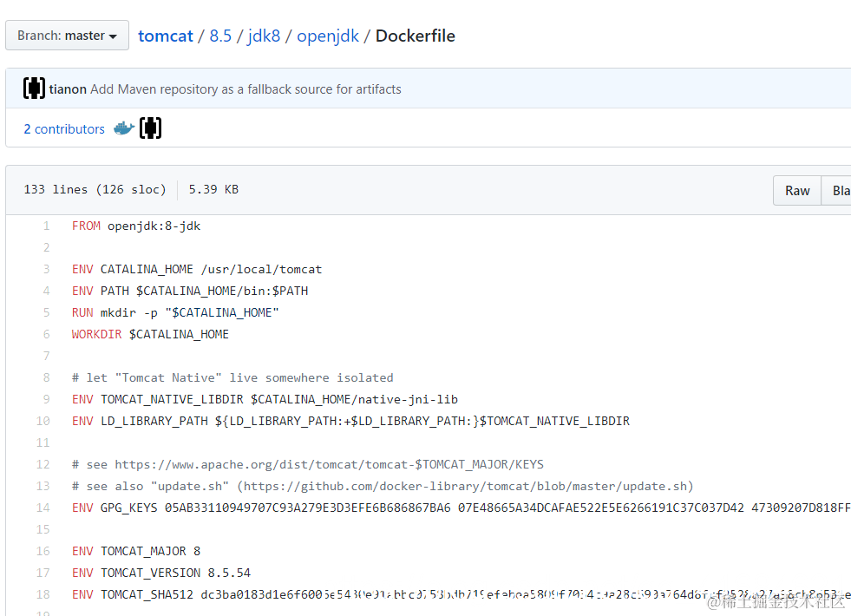Screen dimensions: 851x616
Task: Click the 'WORKDIR $CATALINA_HOME' line
Action: [150, 334]
